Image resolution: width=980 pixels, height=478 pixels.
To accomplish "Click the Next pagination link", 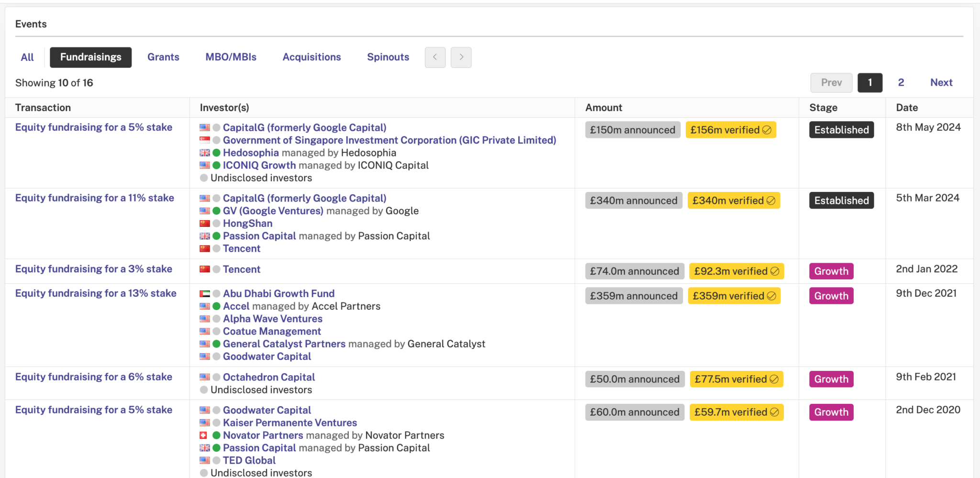I will click(941, 83).
